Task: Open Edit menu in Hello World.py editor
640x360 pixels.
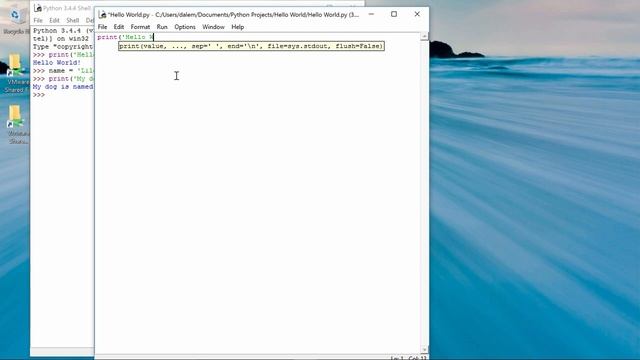Action: pyautogui.click(x=119, y=27)
